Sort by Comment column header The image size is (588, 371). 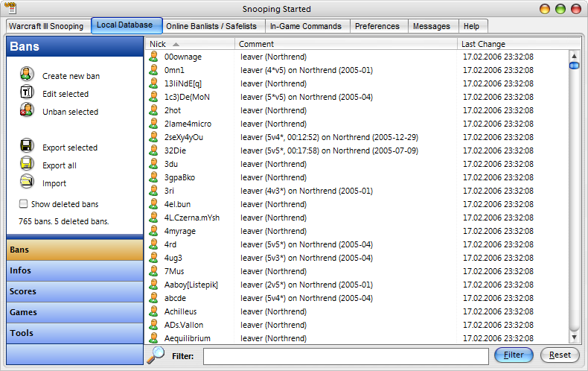(x=346, y=44)
